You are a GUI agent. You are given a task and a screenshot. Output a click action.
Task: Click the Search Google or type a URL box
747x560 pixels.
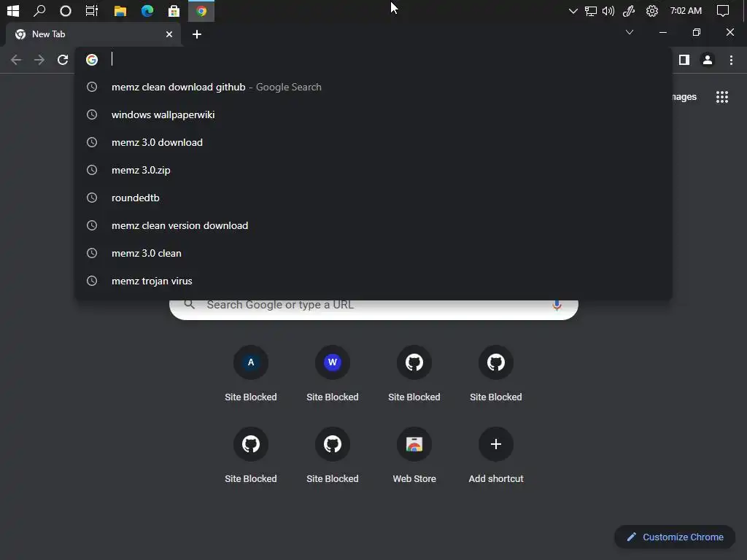(x=374, y=308)
